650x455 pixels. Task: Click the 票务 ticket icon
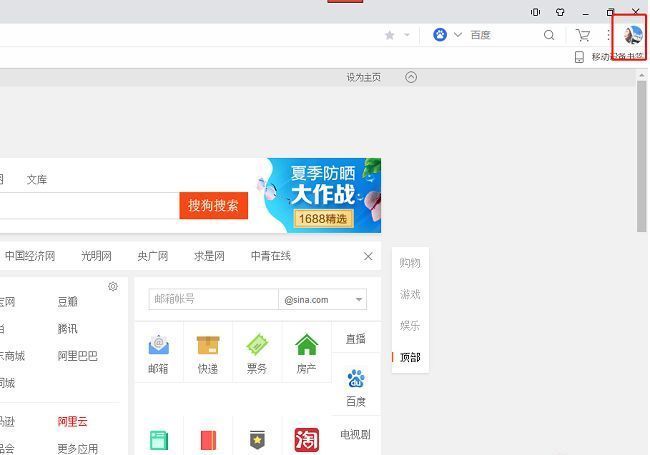[257, 345]
